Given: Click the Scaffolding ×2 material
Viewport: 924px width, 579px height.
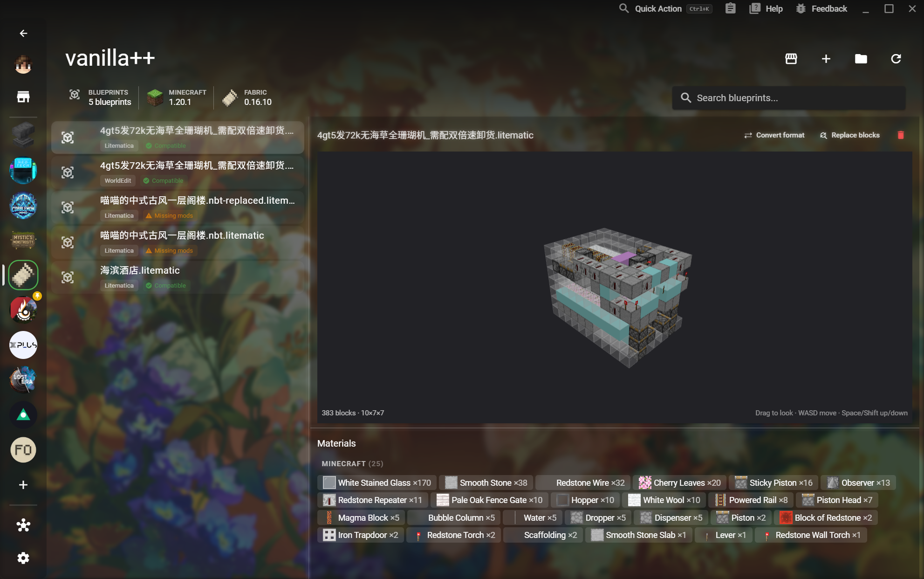Looking at the screenshot, I should 543,535.
